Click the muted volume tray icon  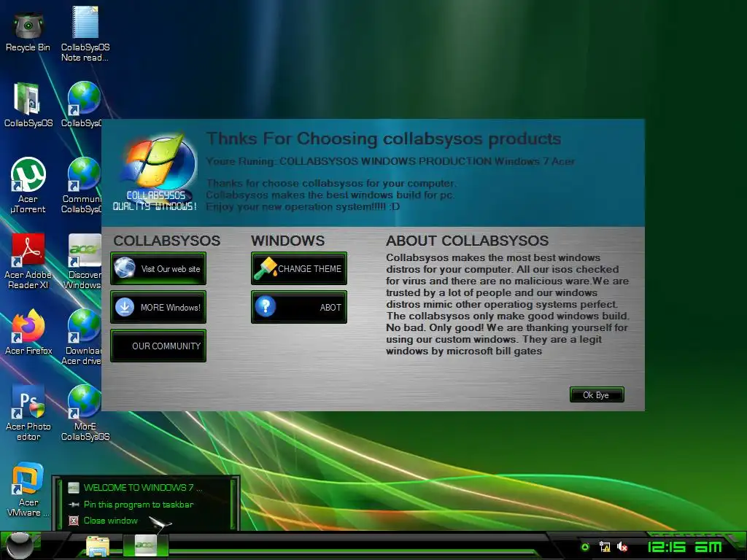coord(622,547)
